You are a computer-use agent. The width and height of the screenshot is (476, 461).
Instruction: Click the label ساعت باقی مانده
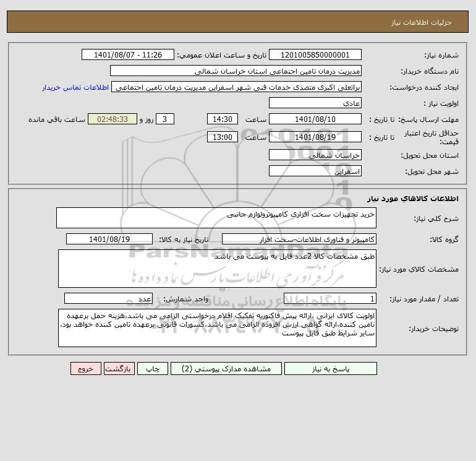pos(57,119)
